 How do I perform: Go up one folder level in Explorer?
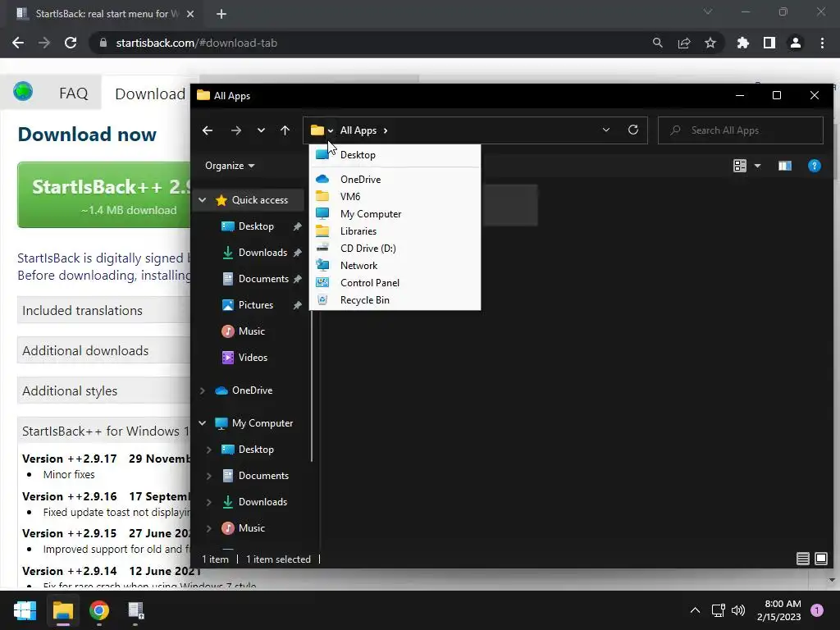tap(285, 130)
